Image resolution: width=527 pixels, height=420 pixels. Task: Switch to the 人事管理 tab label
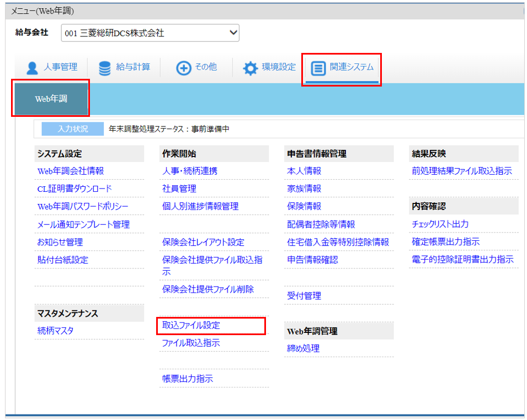coord(61,67)
